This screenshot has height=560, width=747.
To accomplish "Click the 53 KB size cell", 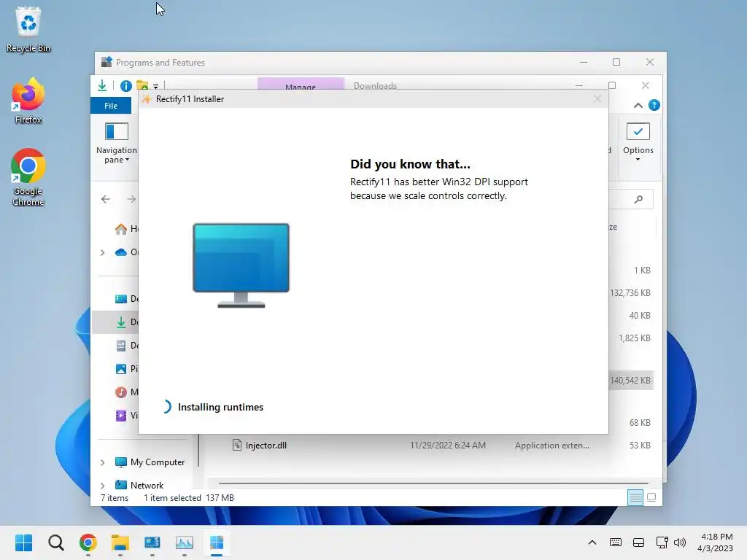I will pyautogui.click(x=640, y=446).
